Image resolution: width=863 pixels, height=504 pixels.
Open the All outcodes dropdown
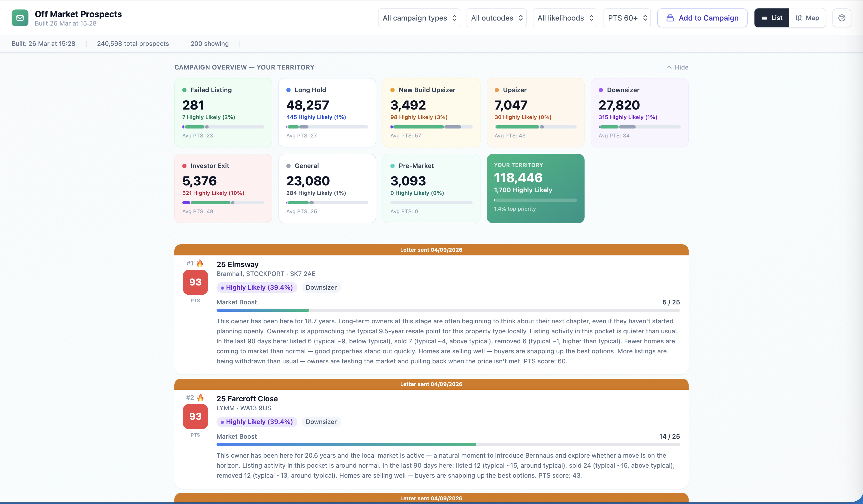tap(496, 18)
